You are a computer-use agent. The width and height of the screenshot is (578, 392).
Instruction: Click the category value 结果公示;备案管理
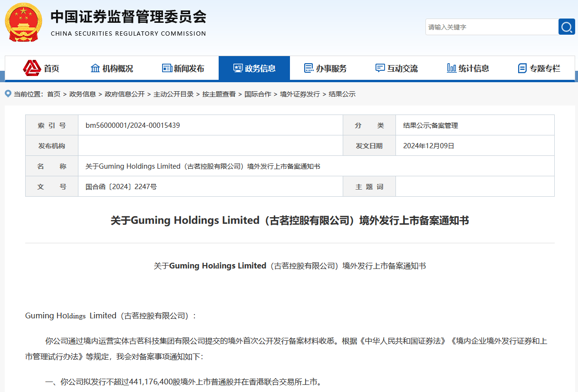[431, 125]
